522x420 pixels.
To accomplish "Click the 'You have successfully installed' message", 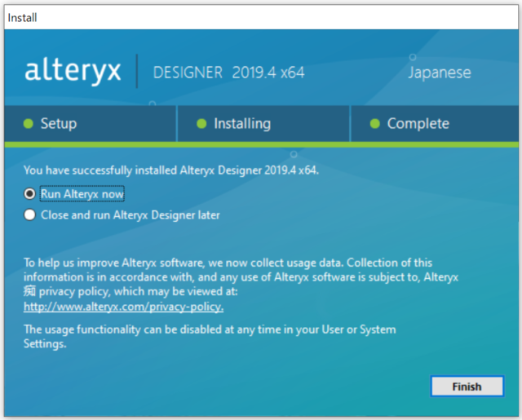I will coord(171,170).
